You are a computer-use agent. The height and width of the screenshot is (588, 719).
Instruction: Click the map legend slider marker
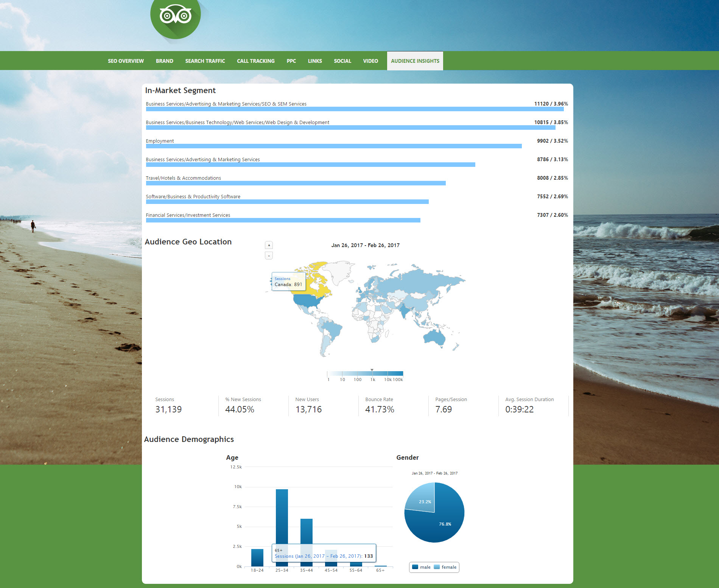[372, 370]
